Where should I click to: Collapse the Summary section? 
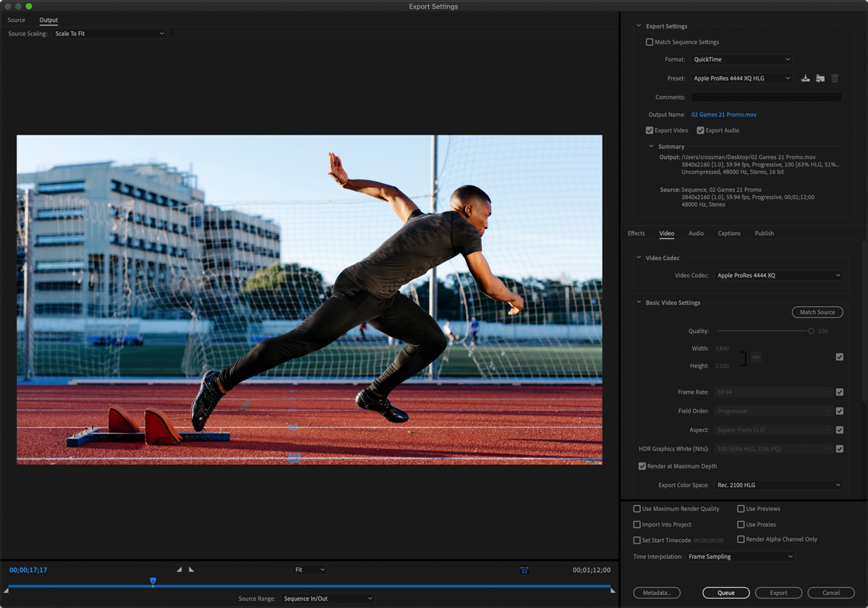(x=651, y=147)
